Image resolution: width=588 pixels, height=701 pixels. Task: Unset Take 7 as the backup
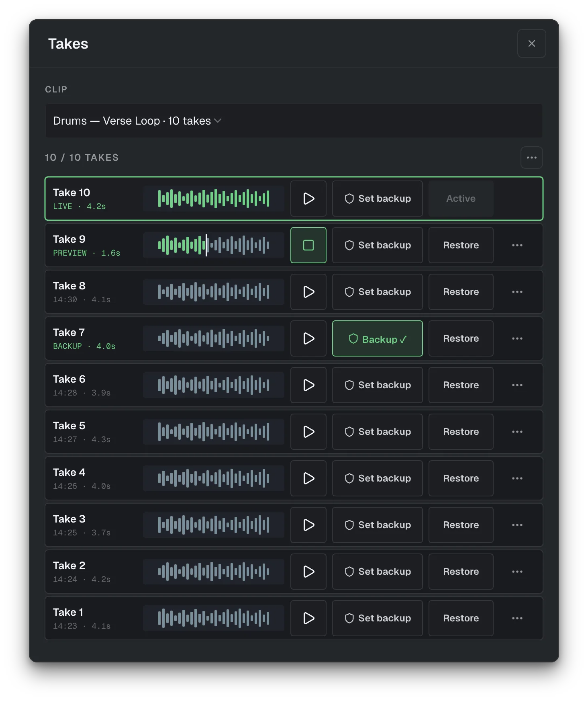pos(378,338)
